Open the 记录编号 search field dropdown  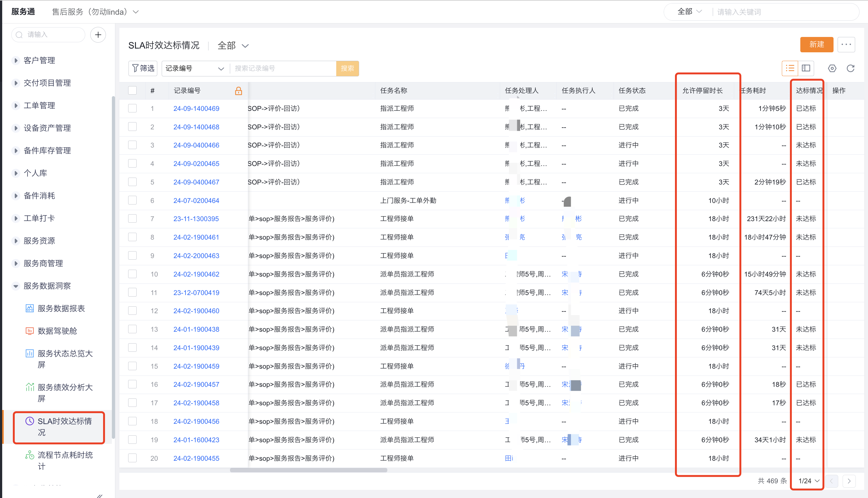pos(194,68)
